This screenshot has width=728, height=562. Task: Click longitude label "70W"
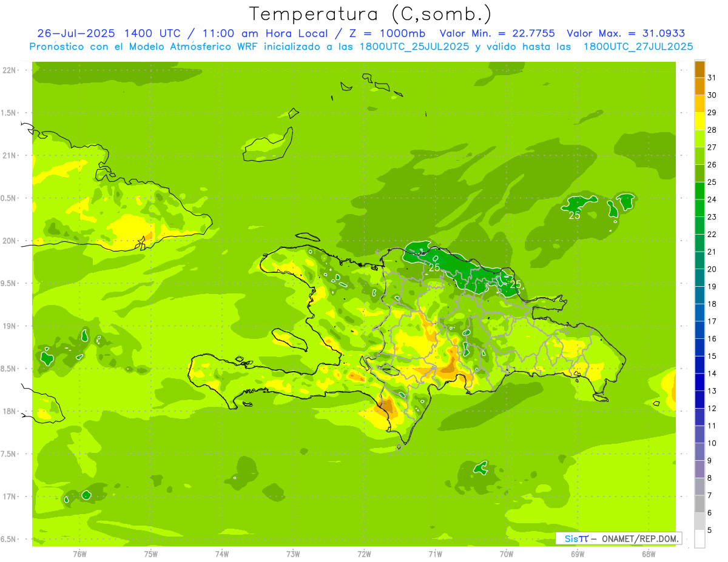click(507, 554)
